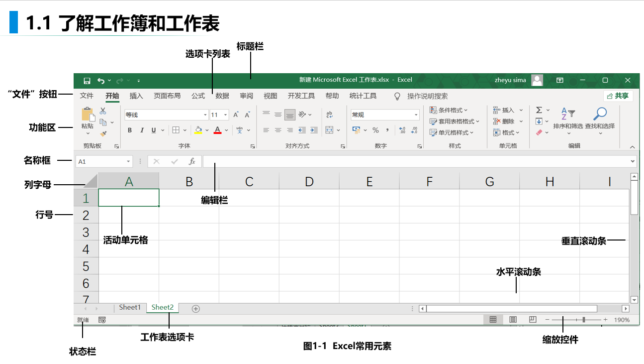Image resolution: width=644 pixels, height=364 pixels.
Task: Click the Cut scissors icon
Action: point(103,111)
